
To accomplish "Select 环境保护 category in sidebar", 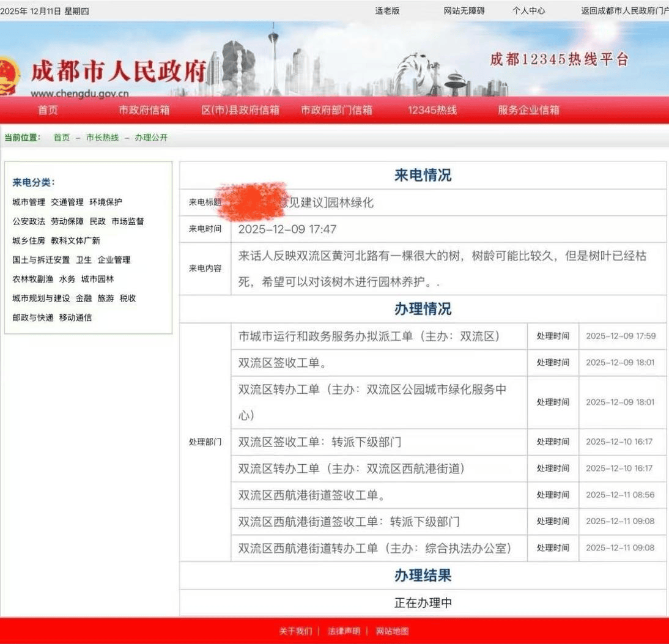I will point(106,202).
